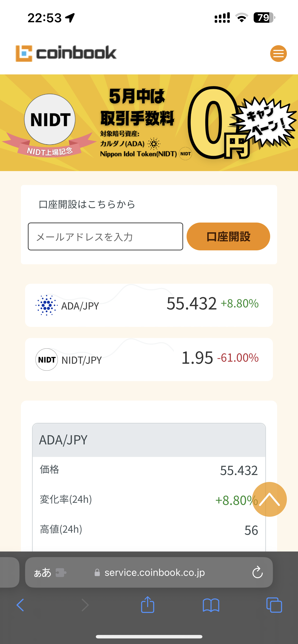The image size is (298, 644).
Task: Tap the service.coinbook.co.jp address bar
Action: (x=154, y=573)
